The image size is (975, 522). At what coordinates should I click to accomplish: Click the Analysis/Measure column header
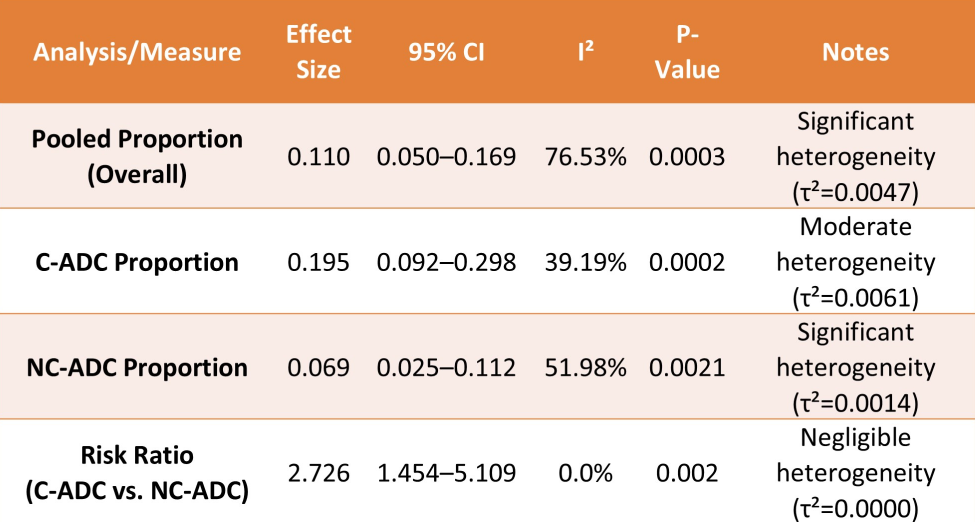tap(137, 52)
